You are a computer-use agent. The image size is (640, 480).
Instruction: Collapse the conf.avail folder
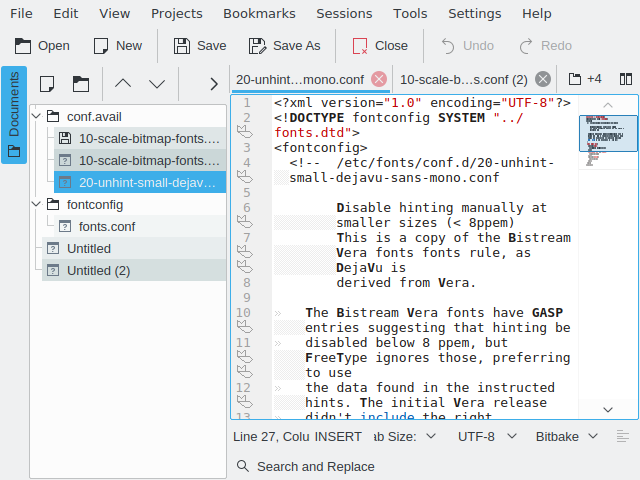pyautogui.click(x=36, y=116)
